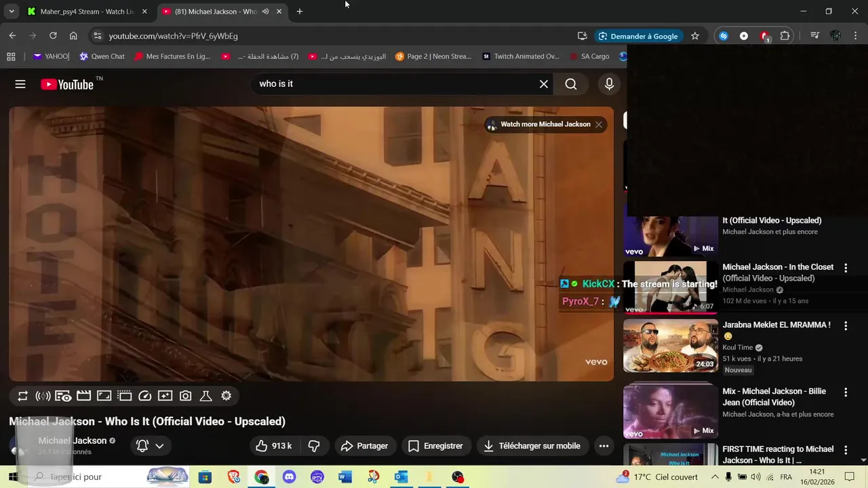Open the media control playlist icon
868x488 pixels.
(815, 36)
